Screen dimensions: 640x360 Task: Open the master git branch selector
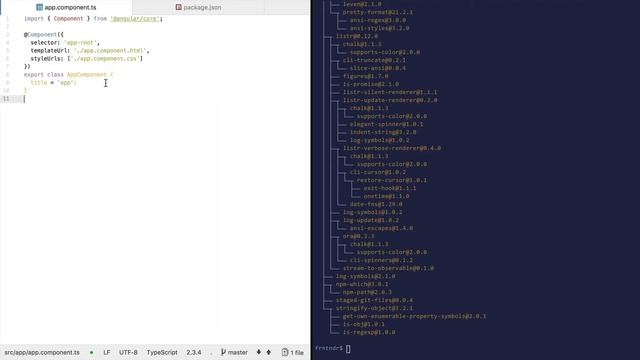point(234,352)
